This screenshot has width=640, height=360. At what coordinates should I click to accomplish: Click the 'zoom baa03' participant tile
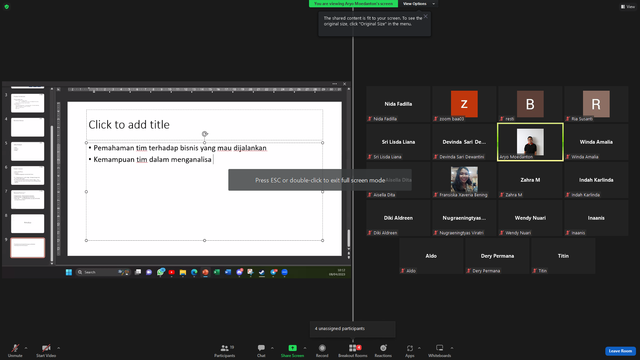pos(464,104)
